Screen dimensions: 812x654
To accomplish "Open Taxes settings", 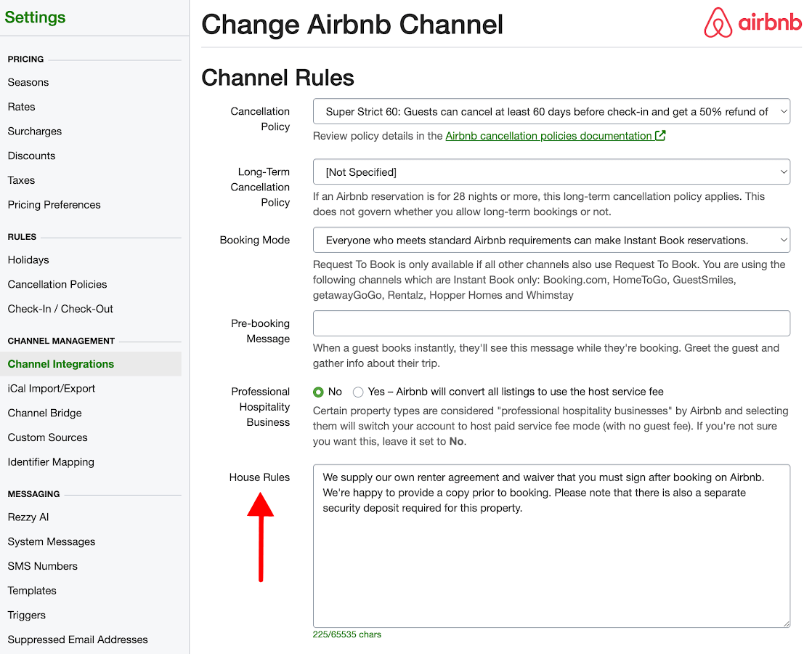I will tap(21, 180).
